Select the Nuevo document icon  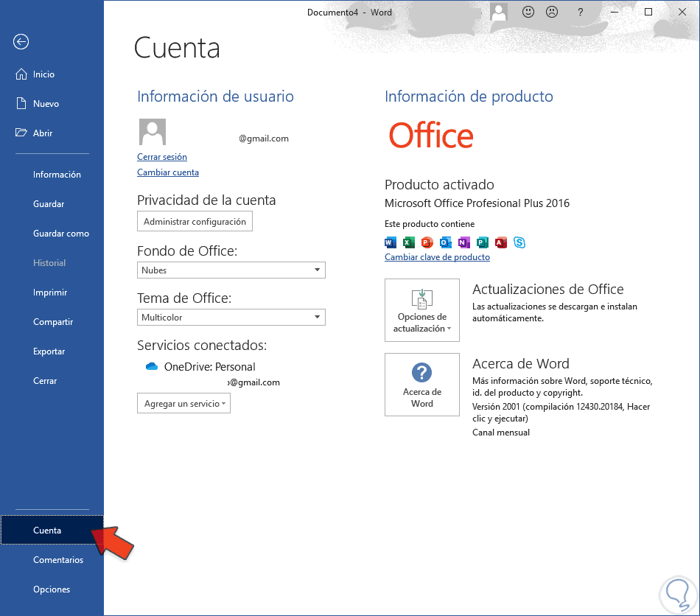[21, 104]
